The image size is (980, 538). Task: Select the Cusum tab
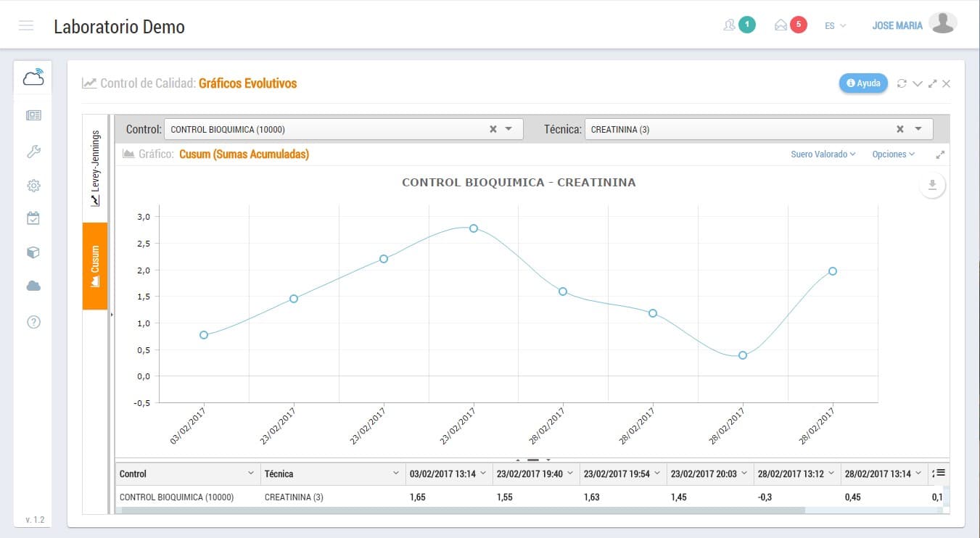click(x=95, y=266)
